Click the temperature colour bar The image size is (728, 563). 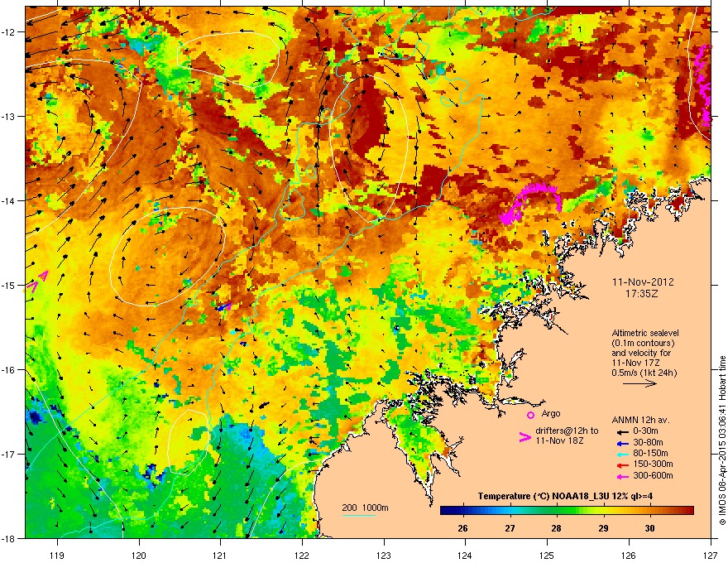[567, 511]
